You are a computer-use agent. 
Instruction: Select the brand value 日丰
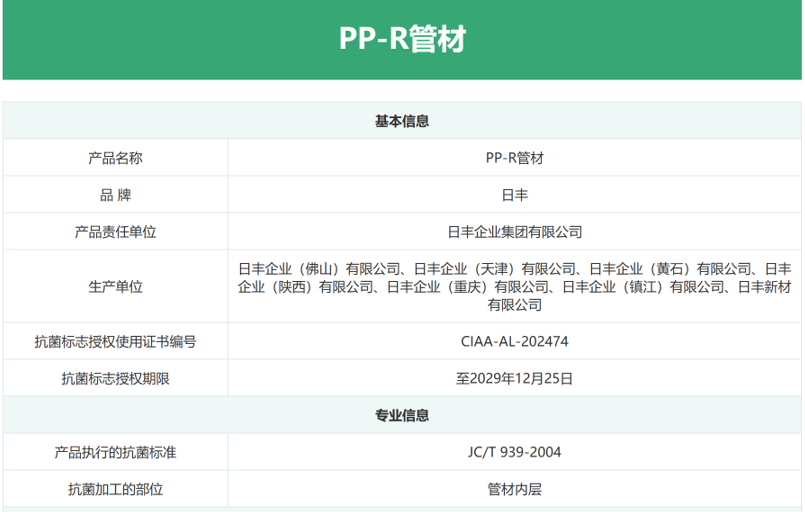click(514, 195)
